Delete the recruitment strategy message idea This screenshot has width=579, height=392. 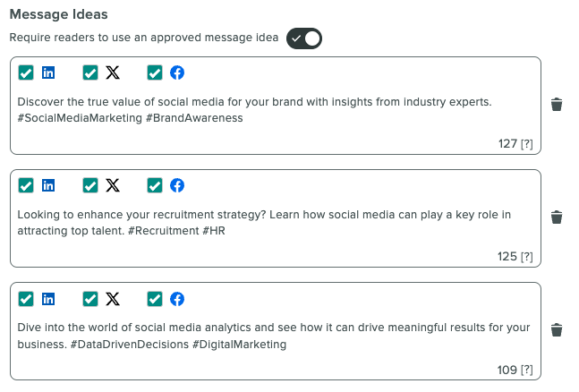click(x=557, y=217)
